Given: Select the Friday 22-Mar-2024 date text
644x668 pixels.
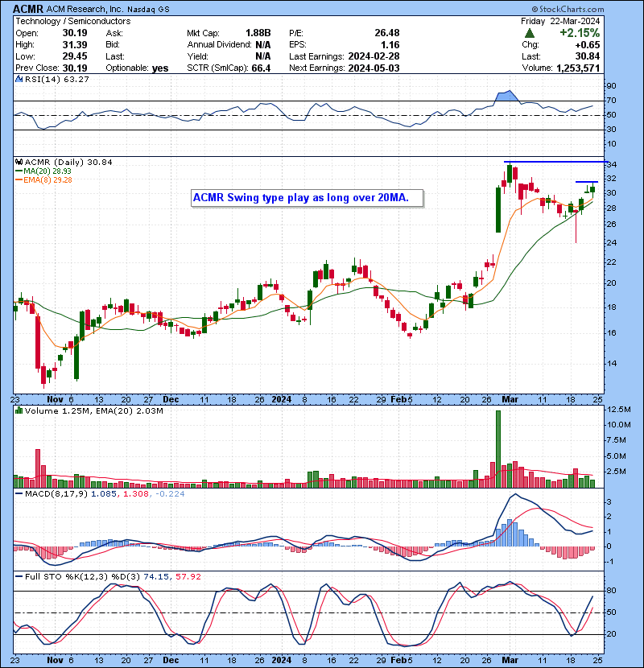Looking at the screenshot, I should click(x=560, y=21).
